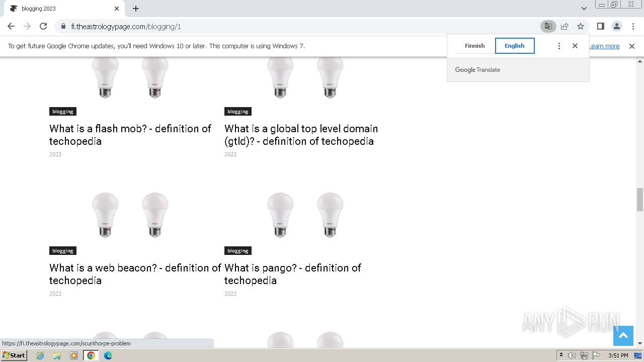Bookmark this tab with the star
The image size is (644, 362).
tap(581, 26)
